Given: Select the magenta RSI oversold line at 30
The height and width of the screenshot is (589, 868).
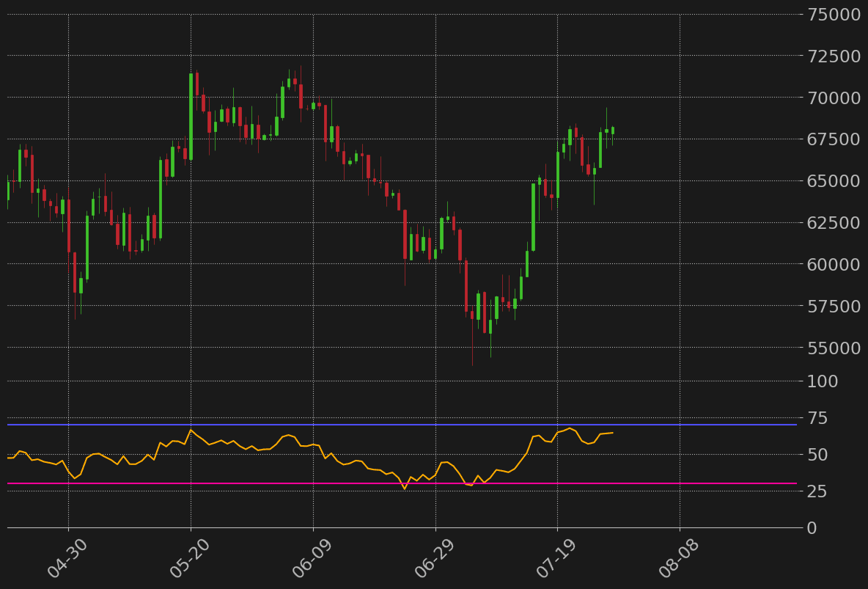Looking at the screenshot, I should [x=367, y=483].
